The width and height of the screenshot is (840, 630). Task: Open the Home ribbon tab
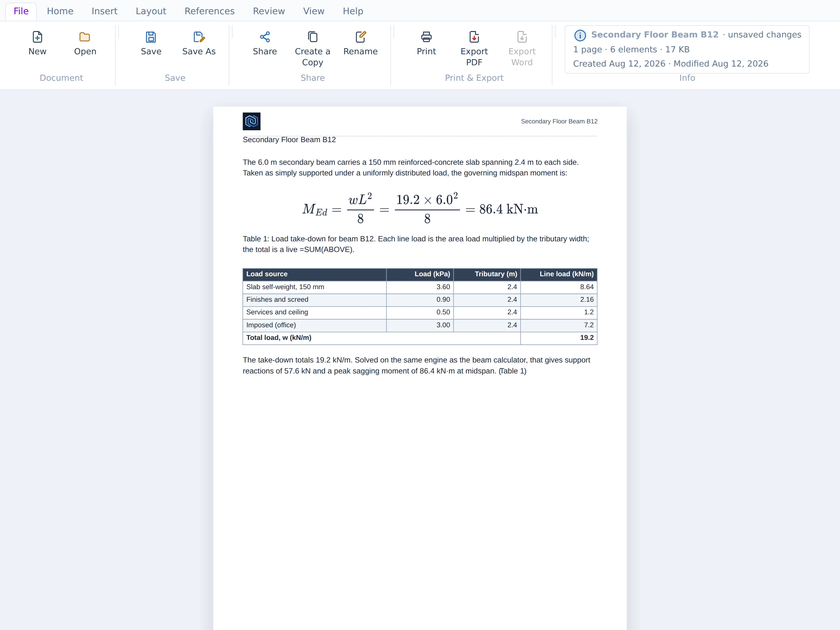60,11
